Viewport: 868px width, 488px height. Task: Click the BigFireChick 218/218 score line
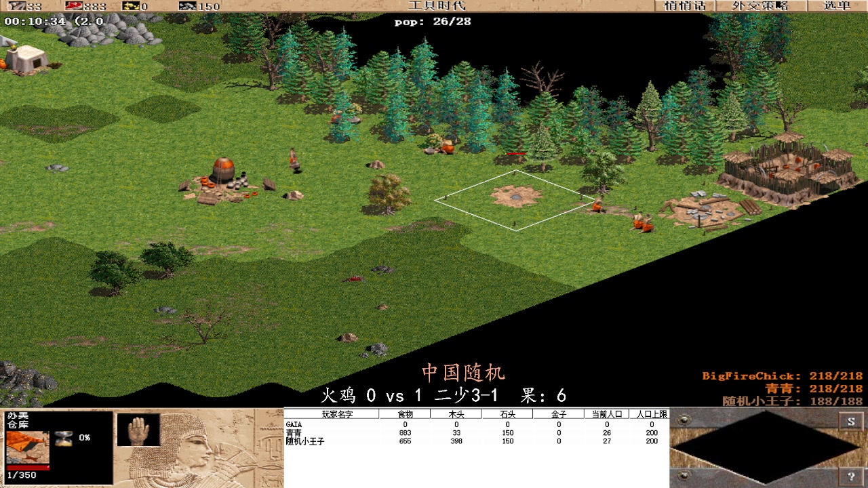click(x=782, y=376)
